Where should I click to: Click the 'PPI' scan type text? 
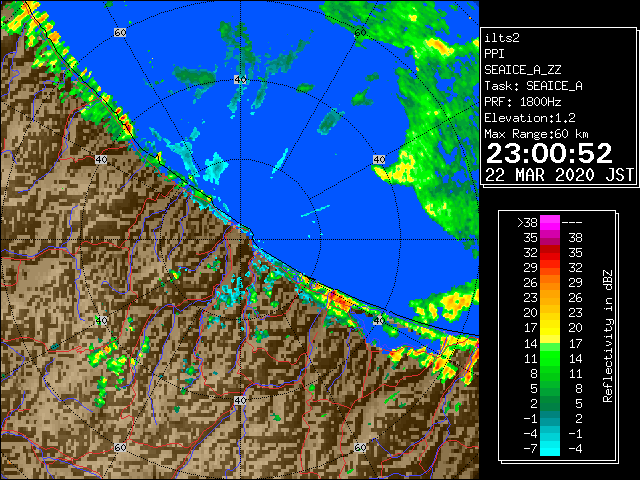(x=494, y=54)
